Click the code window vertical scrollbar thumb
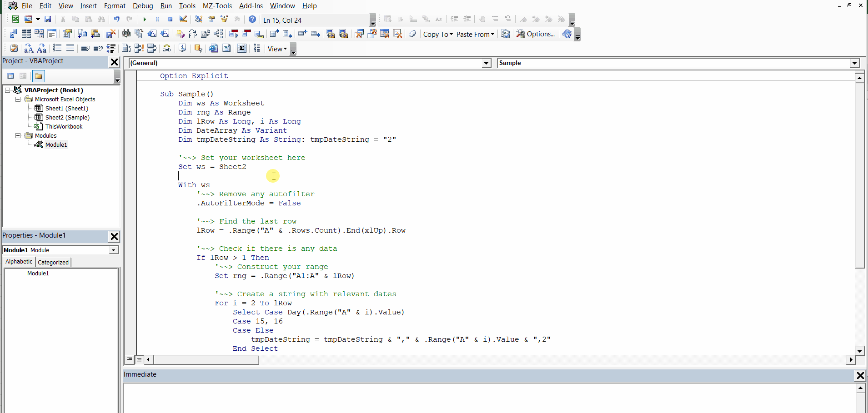Image resolution: width=868 pixels, height=413 pixels. click(859, 175)
